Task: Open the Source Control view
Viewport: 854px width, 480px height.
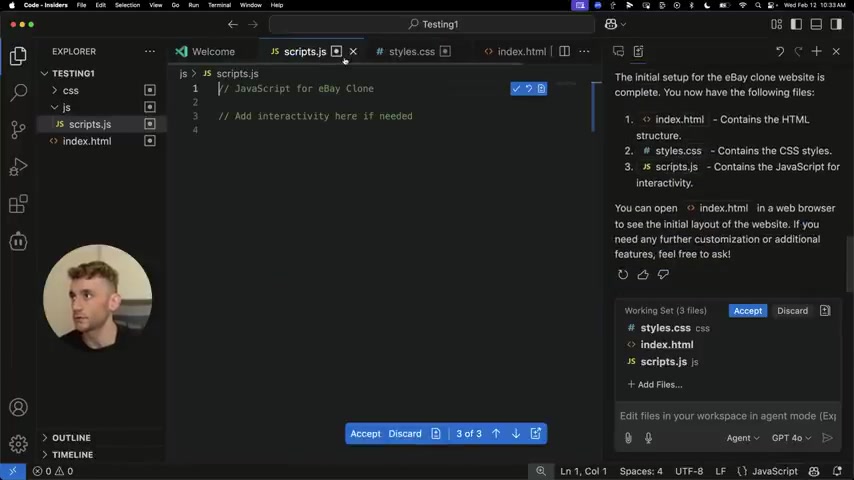Action: 18,130
